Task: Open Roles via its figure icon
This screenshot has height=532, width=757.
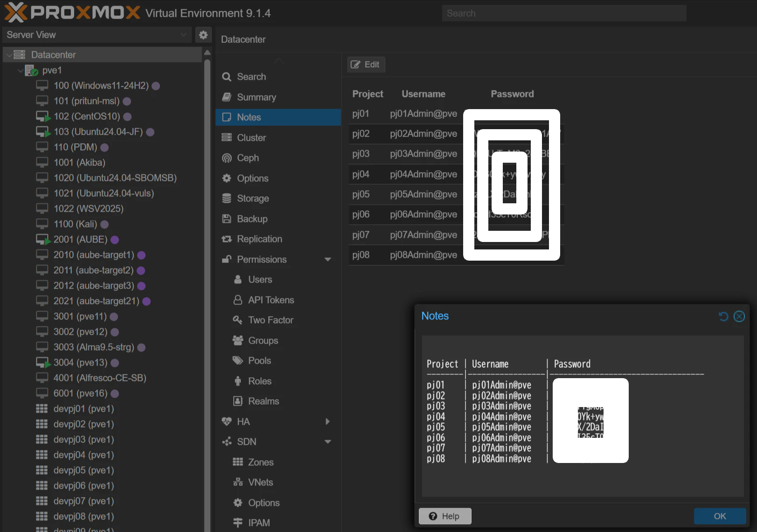Action: coord(238,381)
